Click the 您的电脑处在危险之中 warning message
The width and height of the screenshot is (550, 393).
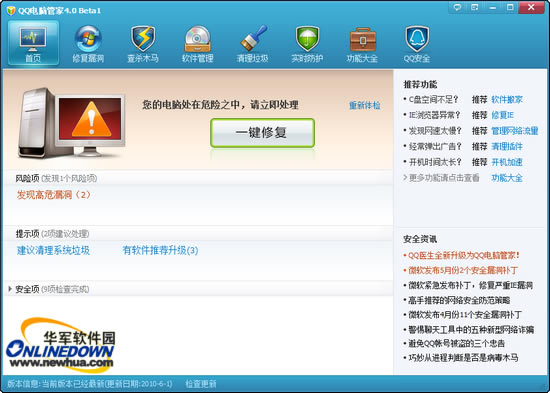[x=220, y=105]
